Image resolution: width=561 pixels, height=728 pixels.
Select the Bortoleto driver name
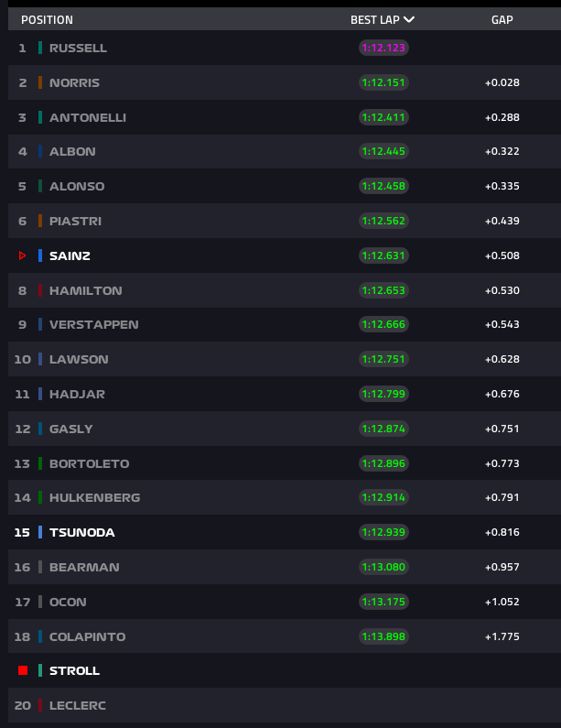(89, 463)
